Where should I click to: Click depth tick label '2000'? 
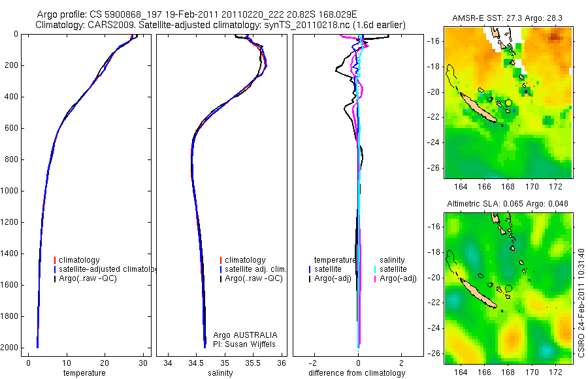pyautogui.click(x=10, y=348)
